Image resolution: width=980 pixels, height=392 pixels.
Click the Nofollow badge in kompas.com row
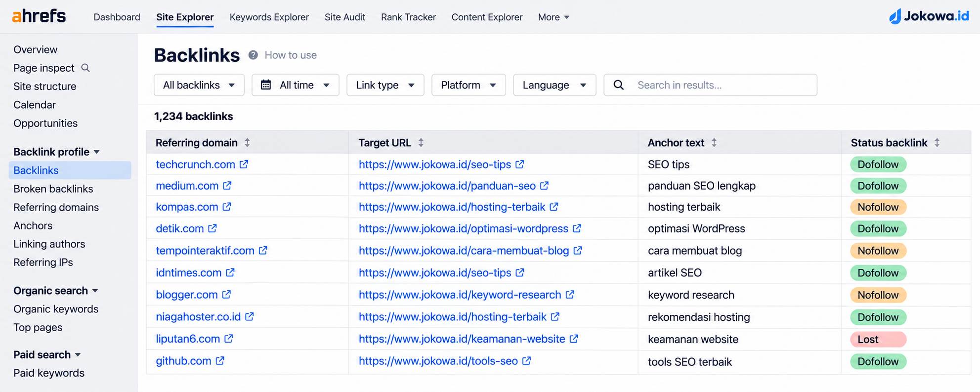pos(878,207)
